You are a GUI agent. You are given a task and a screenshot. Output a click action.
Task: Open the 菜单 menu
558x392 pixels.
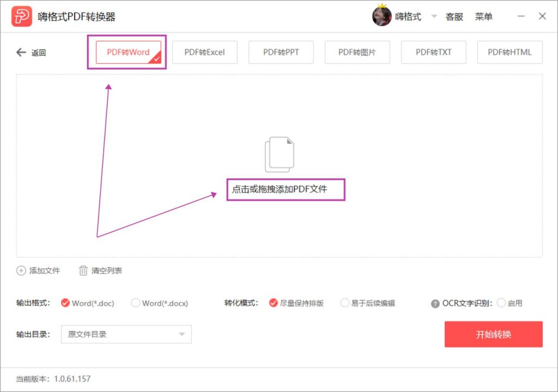[484, 17]
